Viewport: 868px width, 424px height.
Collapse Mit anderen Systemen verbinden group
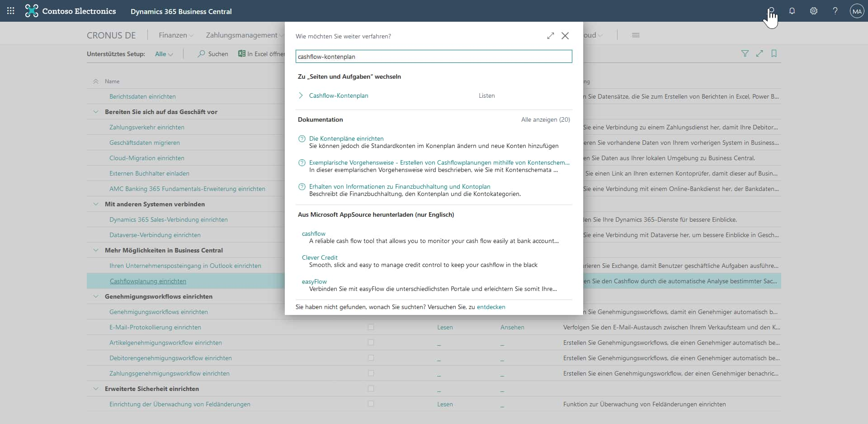pyautogui.click(x=95, y=204)
